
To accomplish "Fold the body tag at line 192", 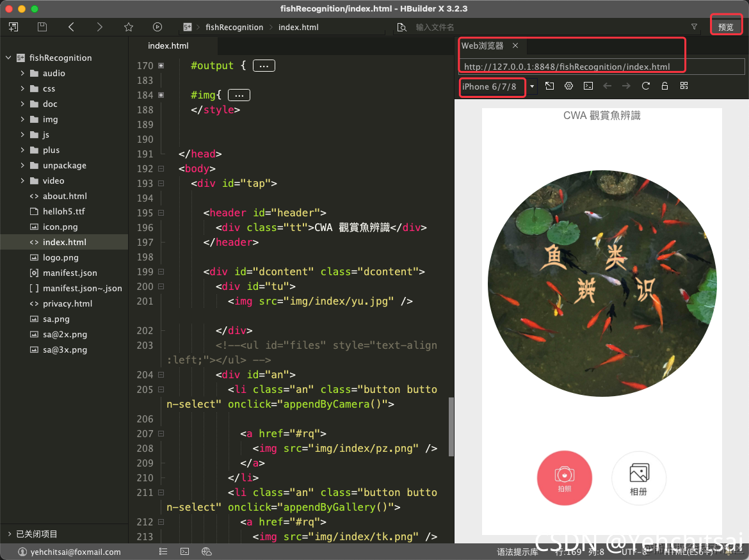I will [x=161, y=169].
